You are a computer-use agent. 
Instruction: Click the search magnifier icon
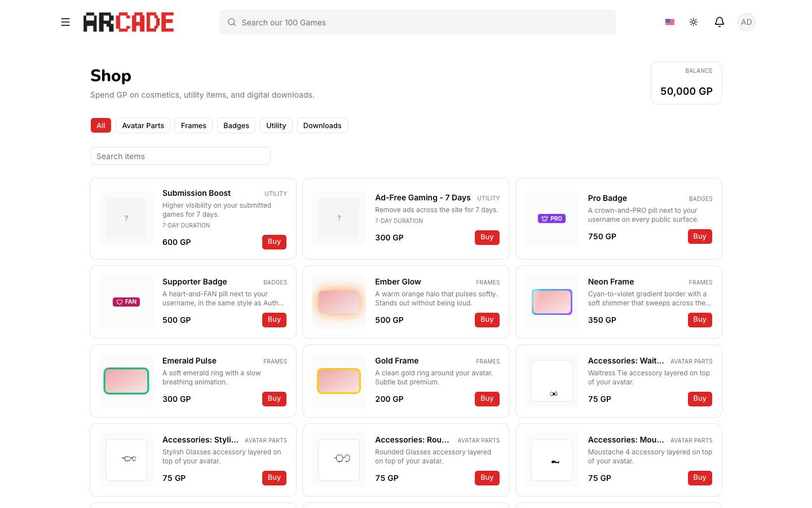[232, 23]
